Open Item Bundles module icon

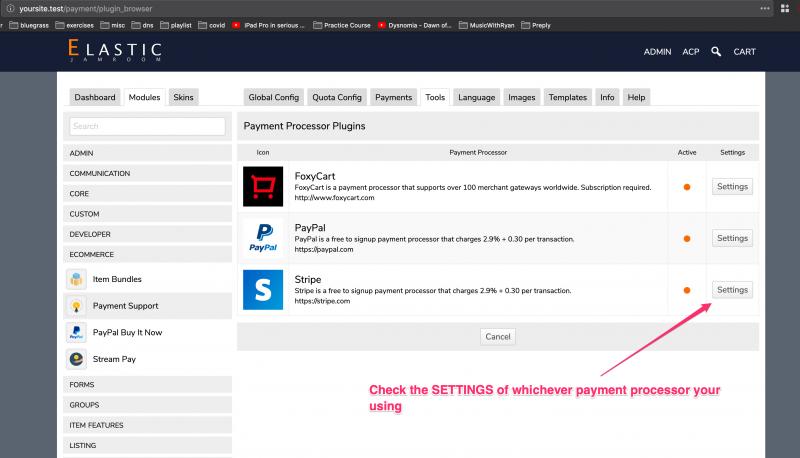[76, 279]
